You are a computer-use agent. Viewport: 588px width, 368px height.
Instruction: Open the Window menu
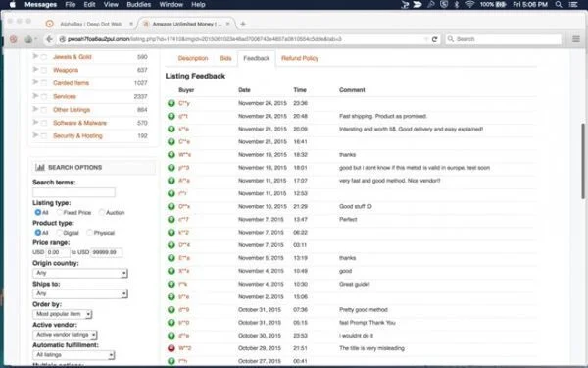click(x=171, y=5)
